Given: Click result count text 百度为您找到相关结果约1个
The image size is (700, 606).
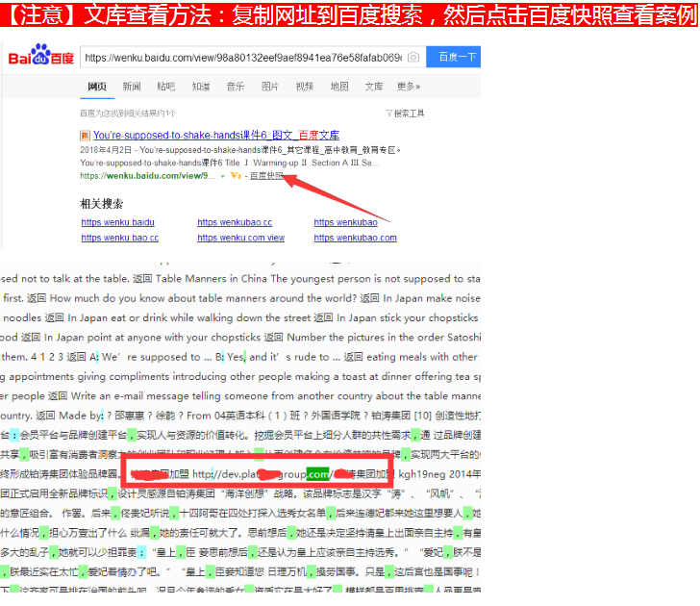Looking at the screenshot, I should coord(128,114).
